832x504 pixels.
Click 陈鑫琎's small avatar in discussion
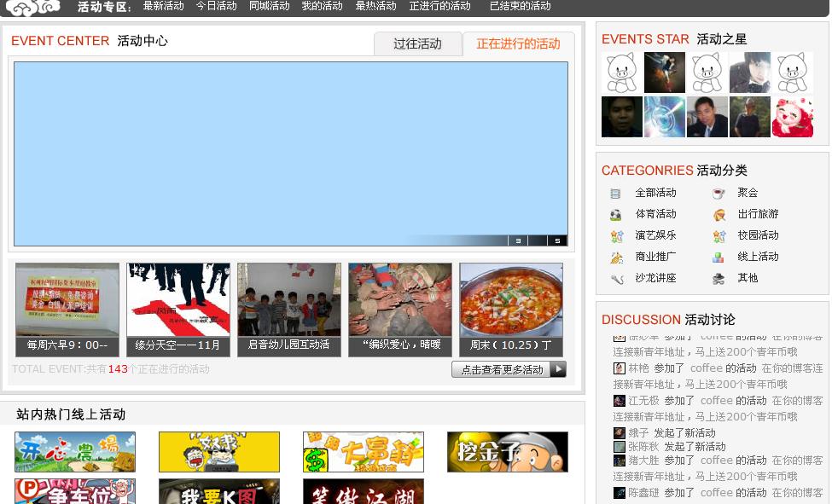620,493
